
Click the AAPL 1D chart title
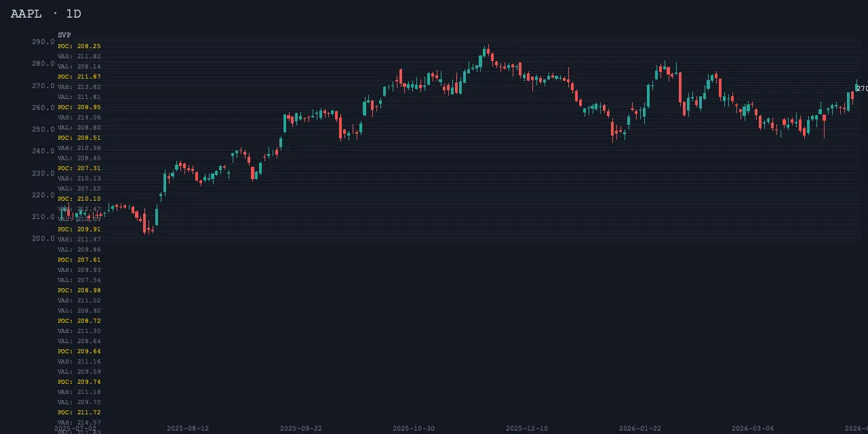click(46, 14)
